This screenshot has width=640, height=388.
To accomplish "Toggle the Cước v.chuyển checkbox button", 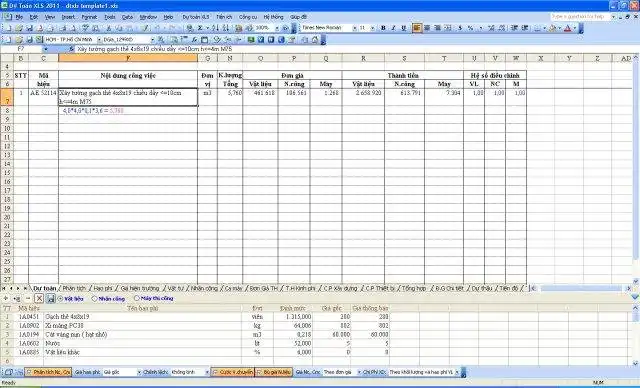I will pos(232,372).
